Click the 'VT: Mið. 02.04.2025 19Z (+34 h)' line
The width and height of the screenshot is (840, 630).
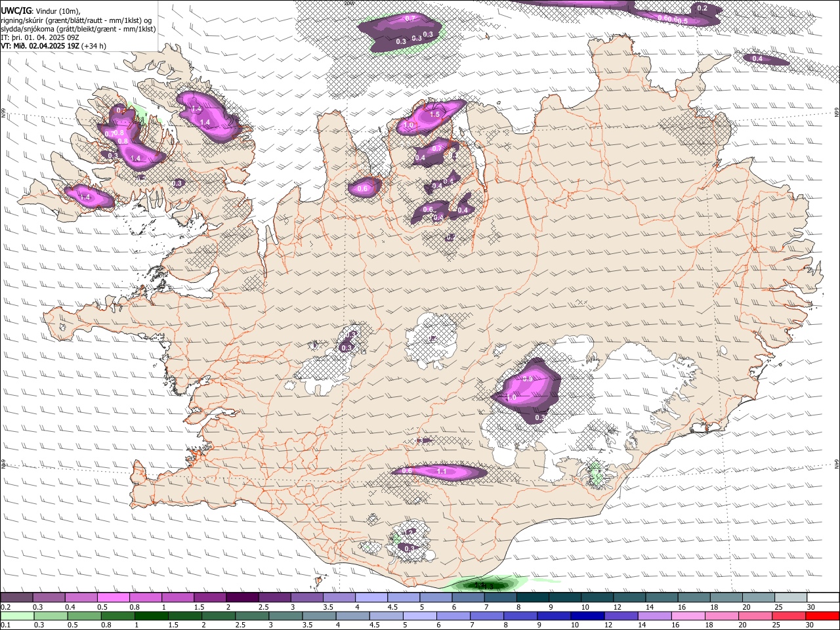click(x=53, y=47)
